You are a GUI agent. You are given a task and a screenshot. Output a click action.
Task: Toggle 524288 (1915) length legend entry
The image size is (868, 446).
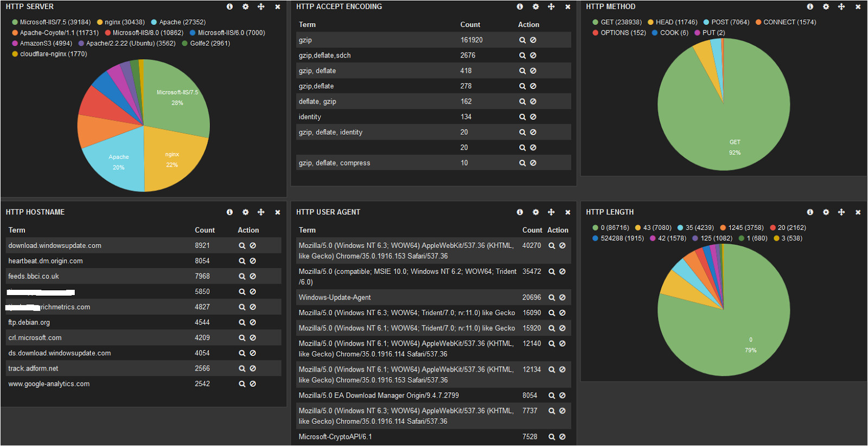(618, 238)
